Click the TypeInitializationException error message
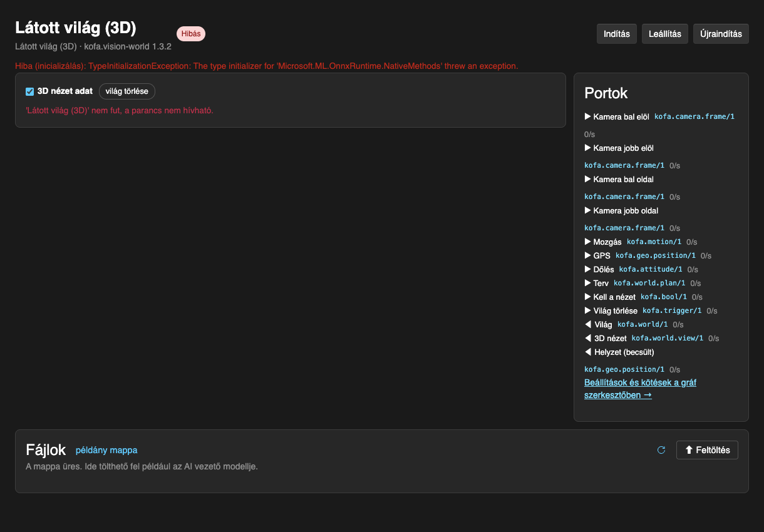 tap(267, 66)
